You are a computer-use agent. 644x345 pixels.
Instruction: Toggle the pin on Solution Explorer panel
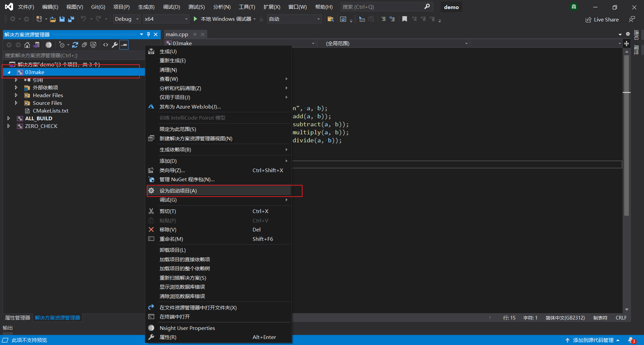[x=149, y=34]
